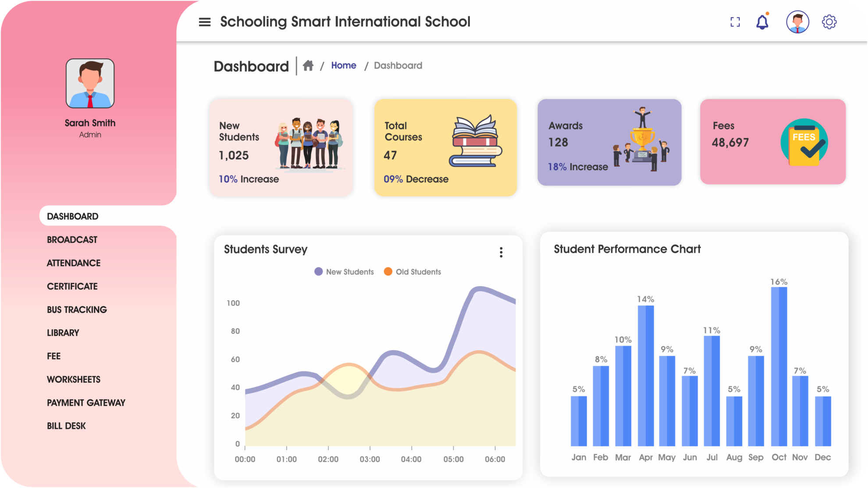
Task: Open the Fees 48,697 card
Action: (x=773, y=142)
